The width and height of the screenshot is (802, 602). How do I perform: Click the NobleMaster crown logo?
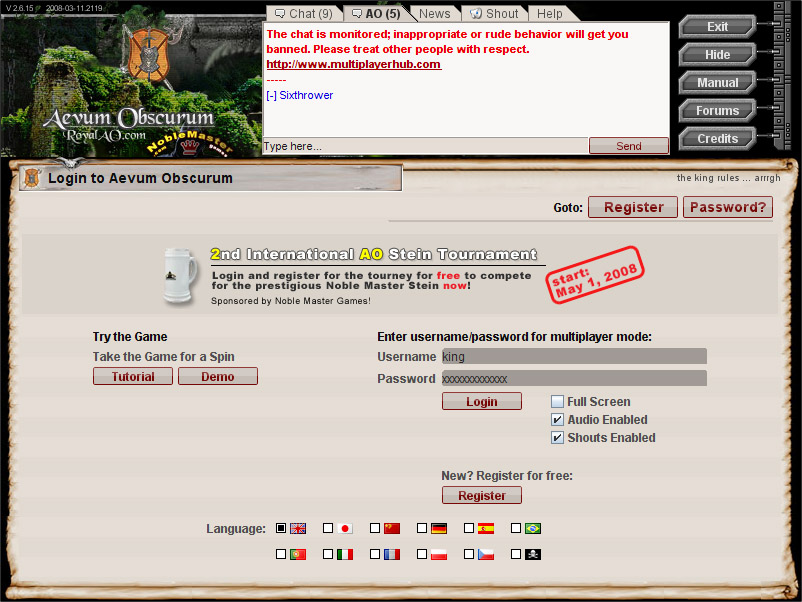190,146
